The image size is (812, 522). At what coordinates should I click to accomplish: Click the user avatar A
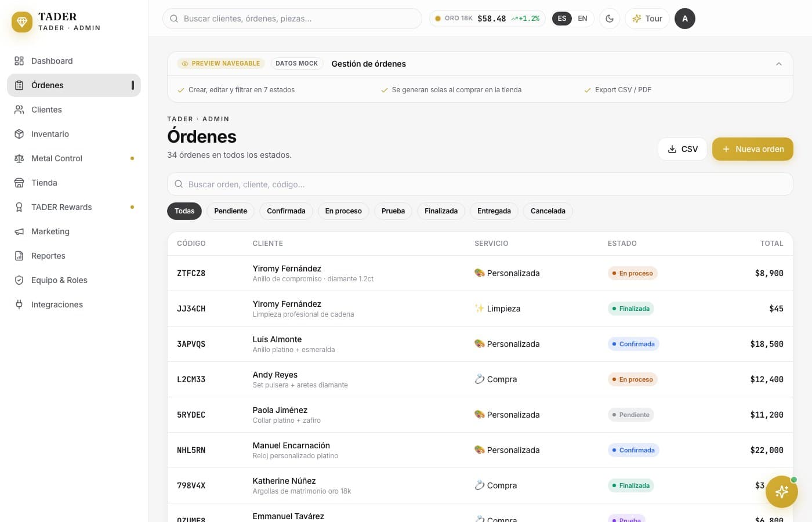point(685,19)
